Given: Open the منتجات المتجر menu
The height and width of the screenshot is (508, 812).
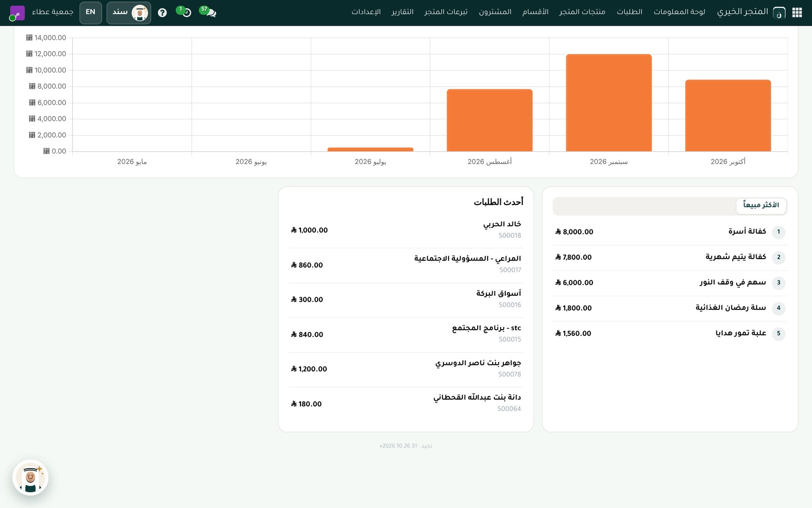Looking at the screenshot, I should pos(582,12).
